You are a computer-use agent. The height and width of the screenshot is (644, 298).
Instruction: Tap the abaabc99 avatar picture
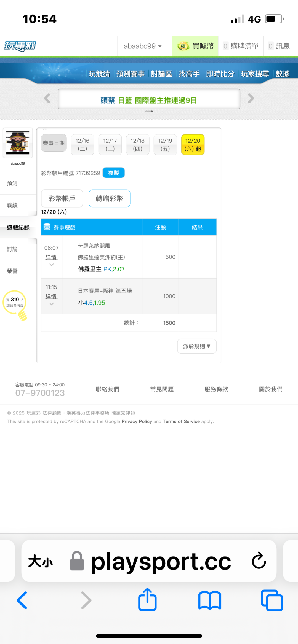(18, 143)
